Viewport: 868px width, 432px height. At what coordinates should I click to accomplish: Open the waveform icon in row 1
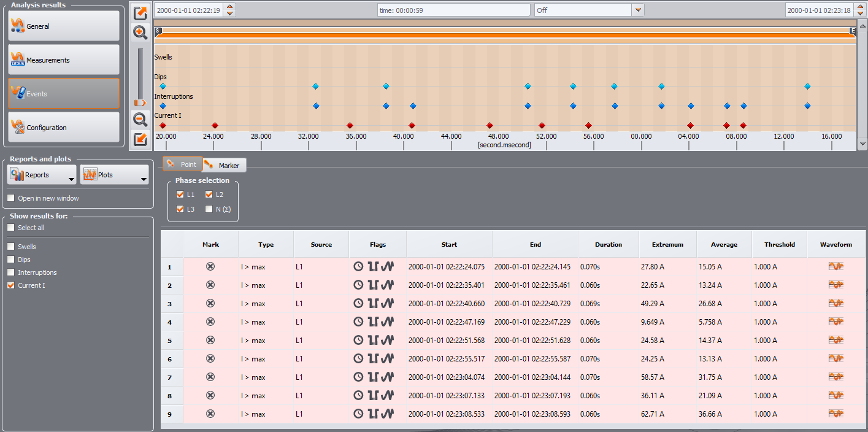click(836, 266)
